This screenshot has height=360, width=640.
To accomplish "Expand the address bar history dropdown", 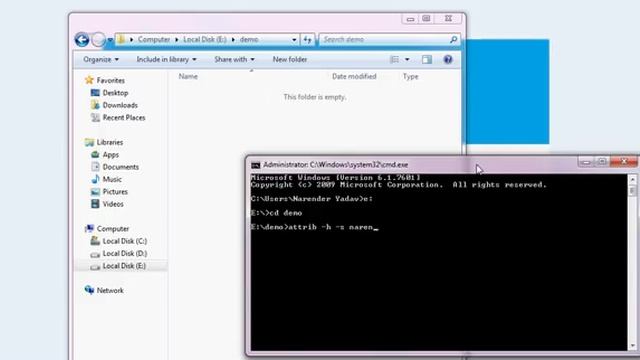I will click(294, 40).
